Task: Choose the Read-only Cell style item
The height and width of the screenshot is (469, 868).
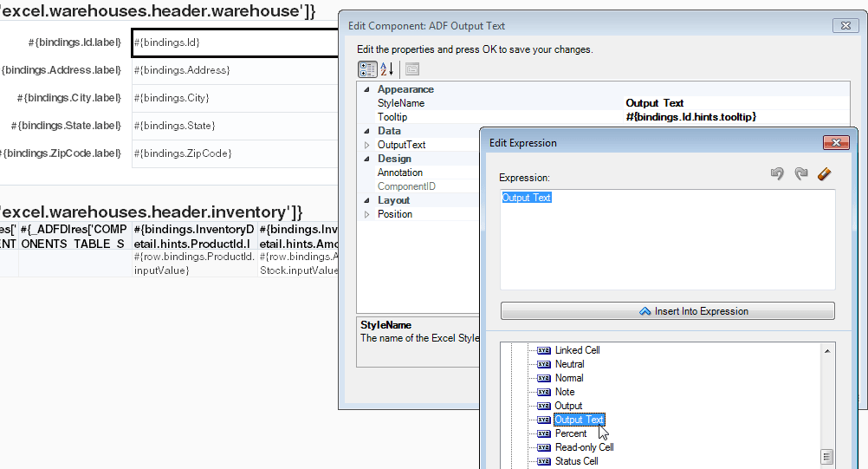Action: point(584,447)
